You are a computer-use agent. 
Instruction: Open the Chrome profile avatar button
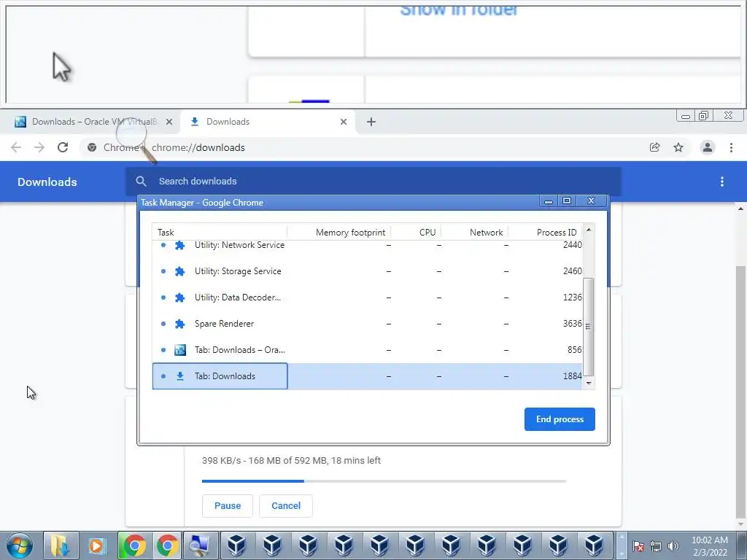tap(708, 147)
